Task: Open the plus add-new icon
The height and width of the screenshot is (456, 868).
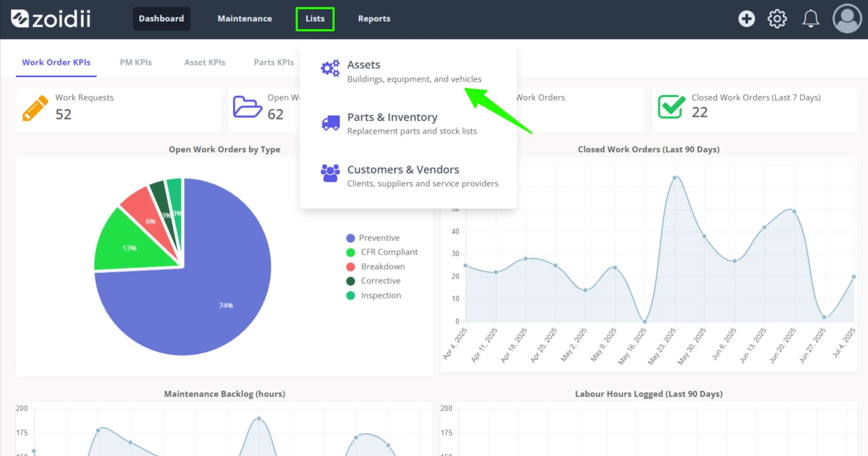Action: (746, 19)
